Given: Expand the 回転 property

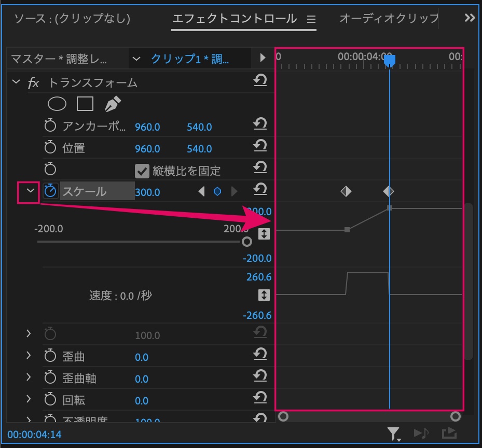Looking at the screenshot, I should point(29,399).
